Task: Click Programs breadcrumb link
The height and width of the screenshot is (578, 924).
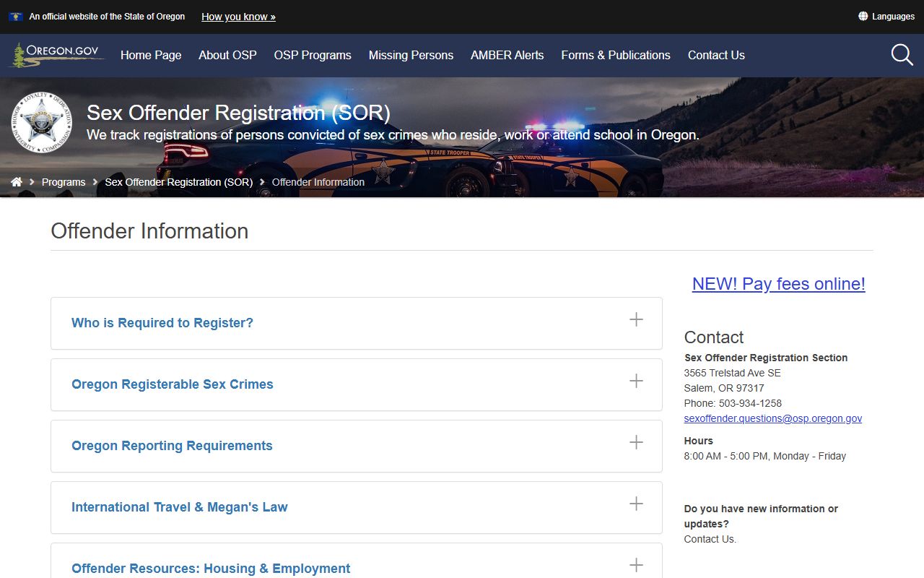Action: (64, 182)
